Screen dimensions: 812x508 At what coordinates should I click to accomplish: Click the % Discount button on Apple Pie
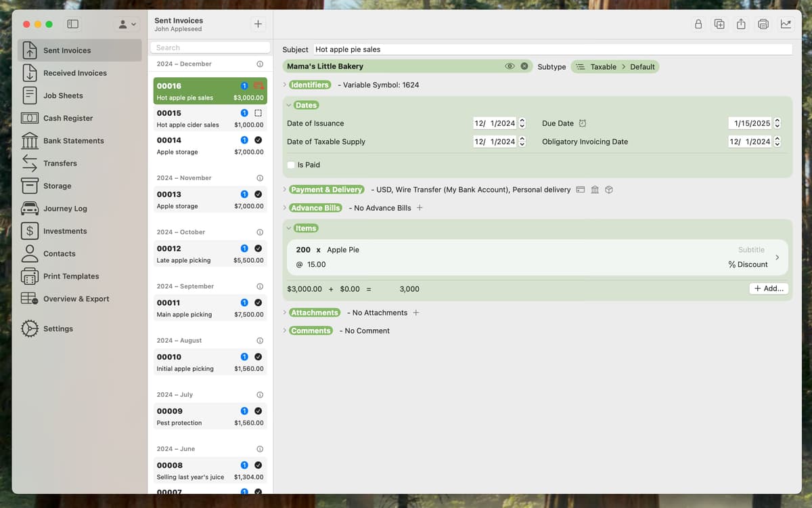pyautogui.click(x=748, y=264)
